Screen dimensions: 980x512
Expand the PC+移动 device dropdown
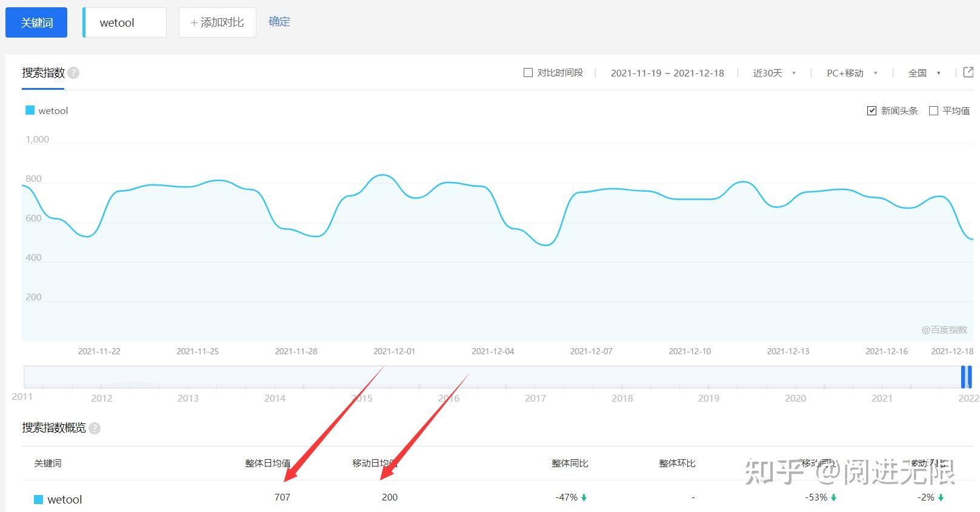852,73
